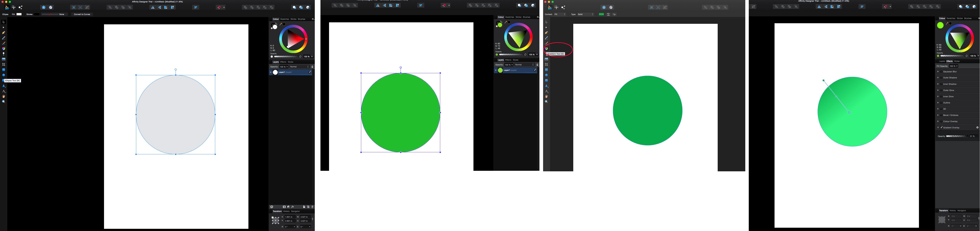Open the Navigator tab in fourth screenshot
Image resolution: width=980 pixels, height=231 pixels.
pos(962,210)
